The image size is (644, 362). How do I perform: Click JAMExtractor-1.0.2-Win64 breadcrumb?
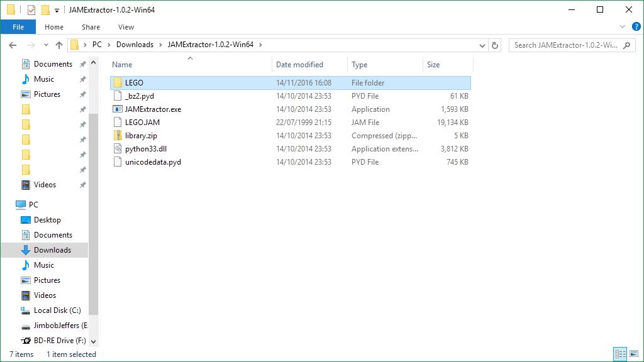click(x=210, y=45)
